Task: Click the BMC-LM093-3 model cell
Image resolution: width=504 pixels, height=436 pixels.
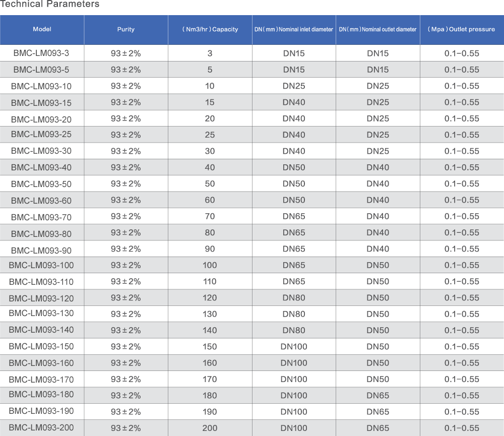Action: [42, 53]
